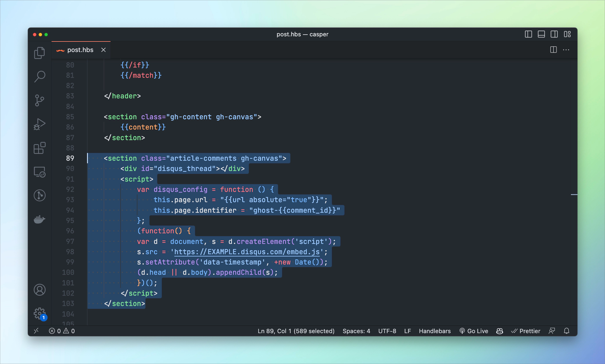Image resolution: width=605 pixels, height=364 pixels.
Task: Open the Extensions view
Action: (x=40, y=148)
